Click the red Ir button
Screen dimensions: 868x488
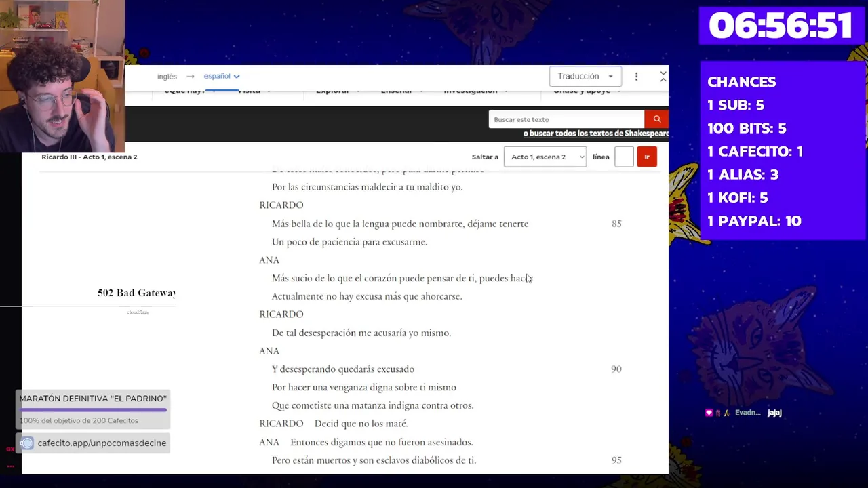point(647,157)
